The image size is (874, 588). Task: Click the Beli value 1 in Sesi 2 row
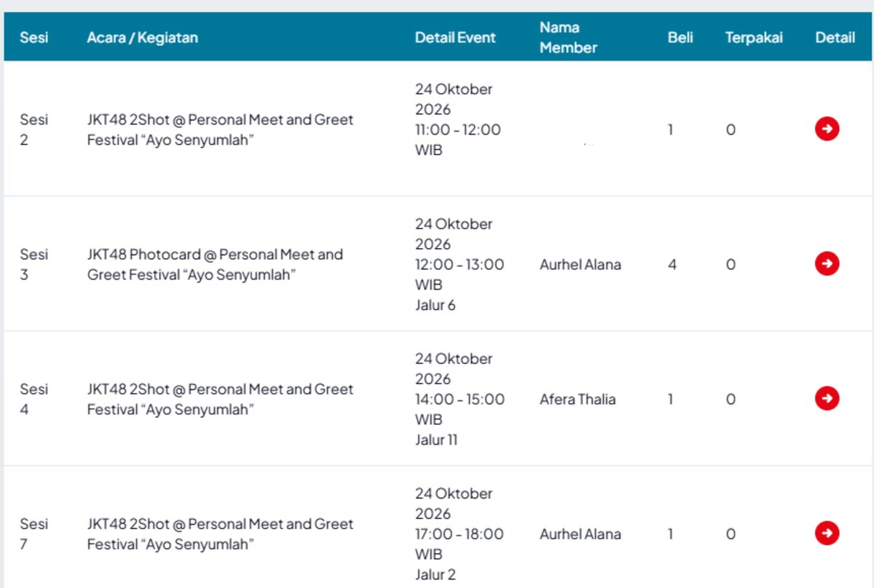pos(671,130)
